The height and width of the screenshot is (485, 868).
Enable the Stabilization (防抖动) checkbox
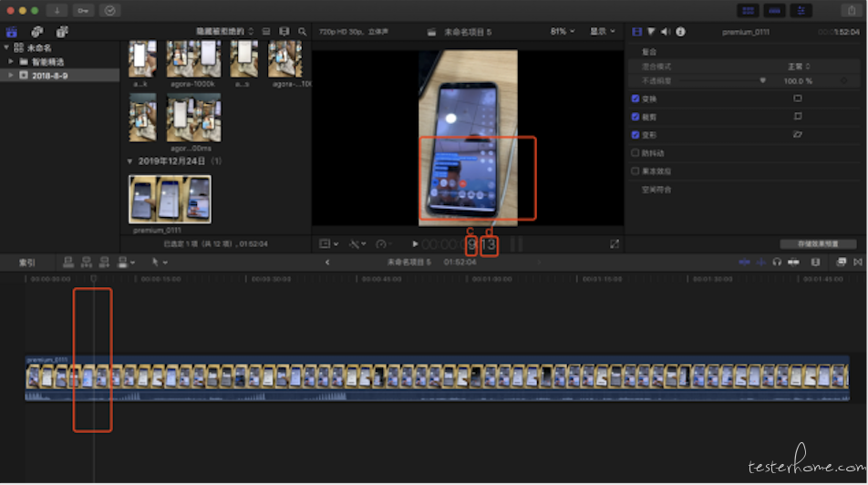tap(635, 153)
